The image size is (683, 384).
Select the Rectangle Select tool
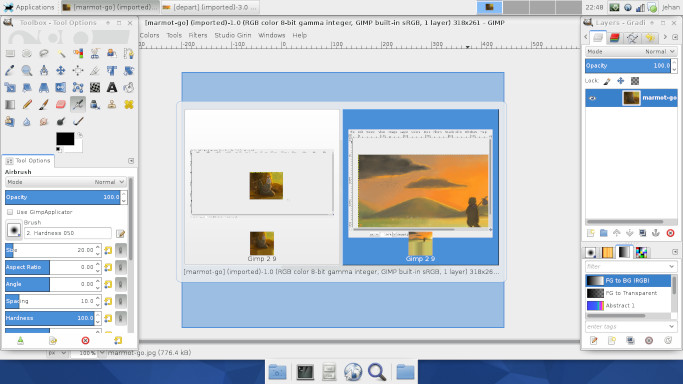click(10, 54)
